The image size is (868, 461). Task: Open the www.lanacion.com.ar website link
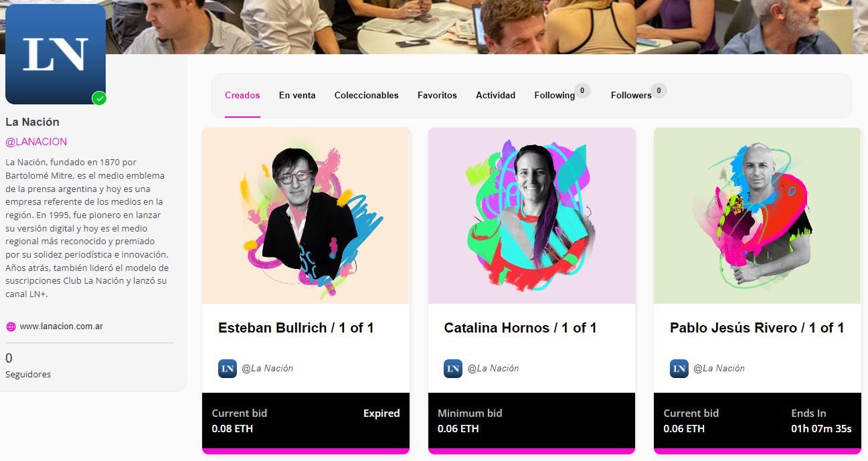pos(61,327)
